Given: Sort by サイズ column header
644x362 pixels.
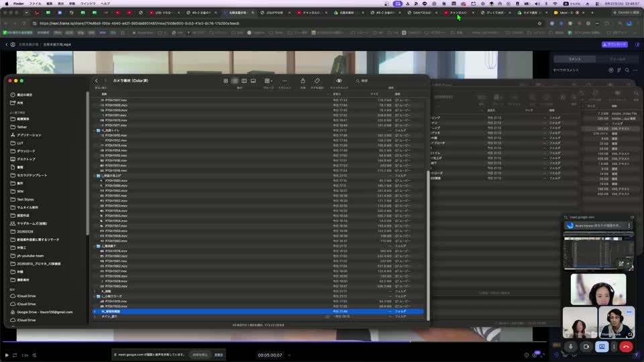Looking at the screenshot, I should pos(374,94).
